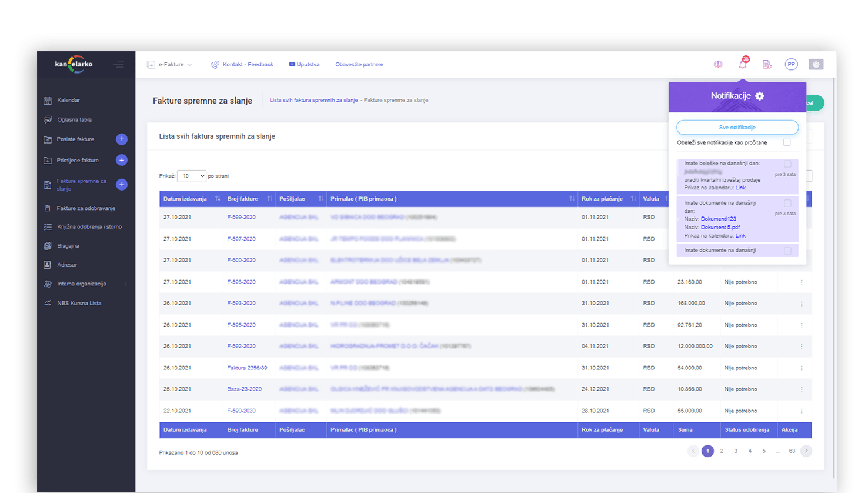The width and height of the screenshot is (868, 493).
Task: Tick checkbox on the Dokumenti123 notification
Action: tap(787, 204)
